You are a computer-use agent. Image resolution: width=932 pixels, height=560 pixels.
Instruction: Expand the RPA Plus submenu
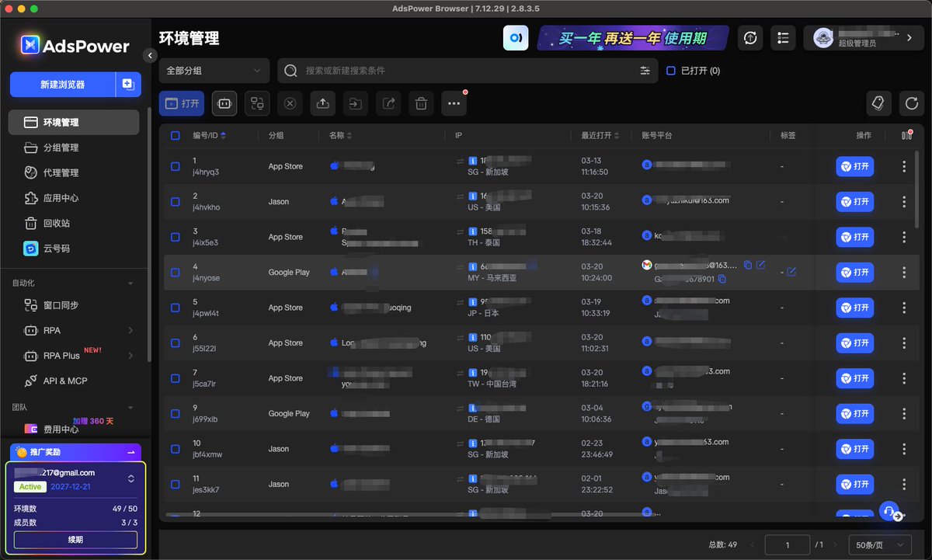tap(130, 356)
